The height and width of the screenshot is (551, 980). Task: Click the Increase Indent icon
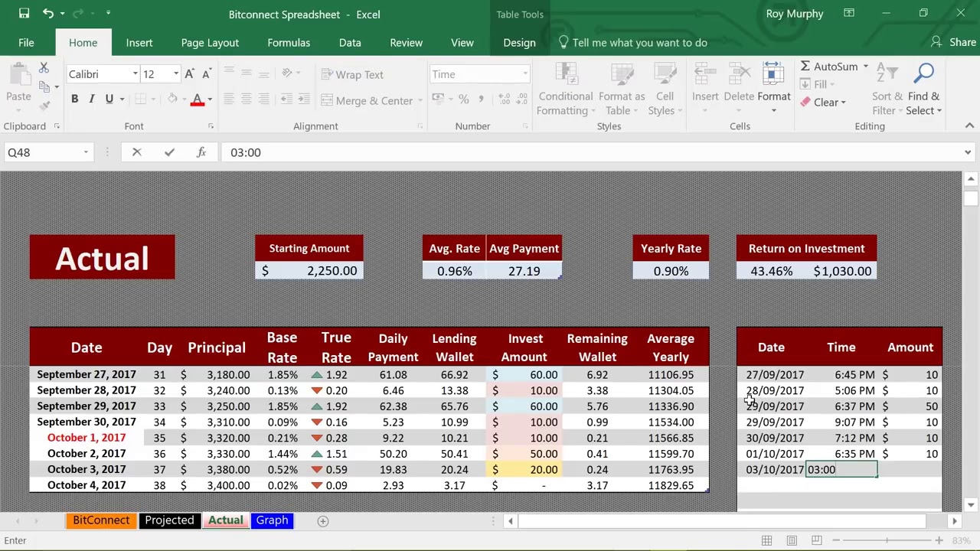pyautogui.click(x=304, y=99)
